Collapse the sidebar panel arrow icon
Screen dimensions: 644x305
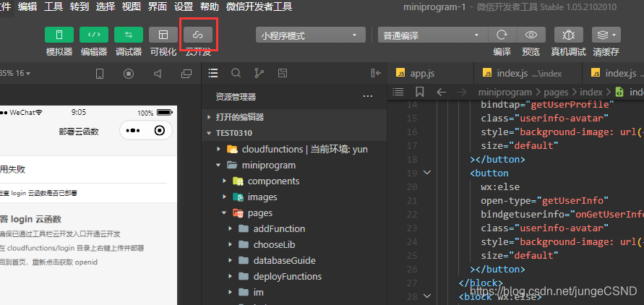coord(376,73)
